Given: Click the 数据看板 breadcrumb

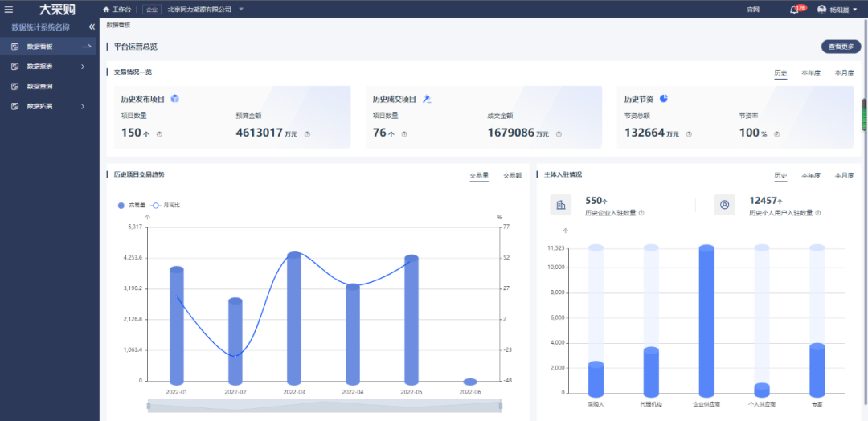Looking at the screenshot, I should click(x=118, y=26).
